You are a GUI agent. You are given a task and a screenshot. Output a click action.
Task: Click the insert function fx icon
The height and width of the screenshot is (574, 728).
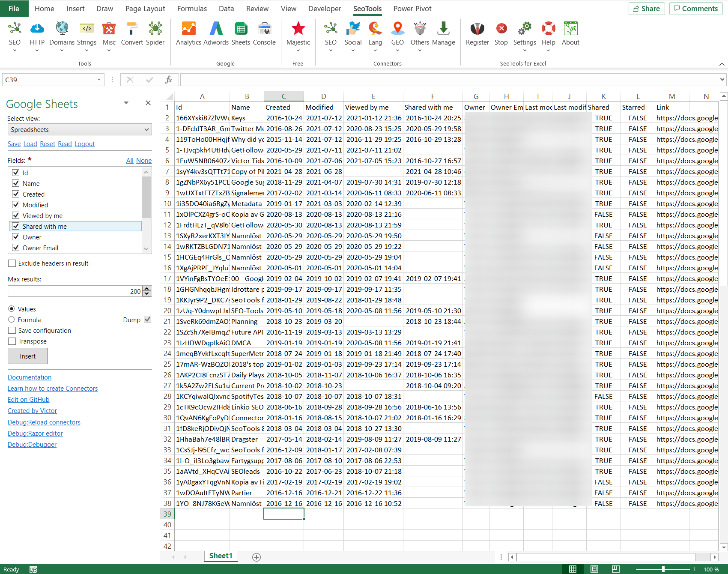tap(169, 80)
